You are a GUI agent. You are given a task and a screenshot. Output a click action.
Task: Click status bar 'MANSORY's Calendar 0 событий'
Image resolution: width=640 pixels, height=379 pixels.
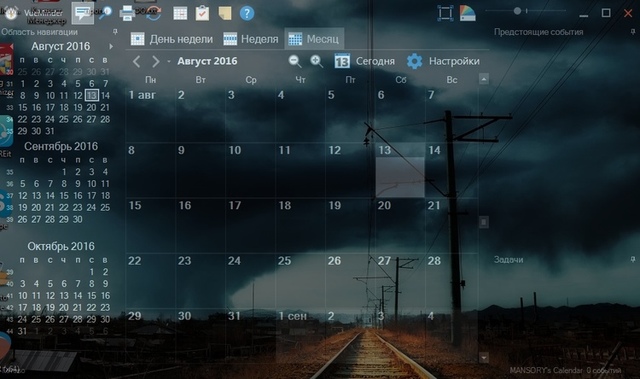(565, 370)
